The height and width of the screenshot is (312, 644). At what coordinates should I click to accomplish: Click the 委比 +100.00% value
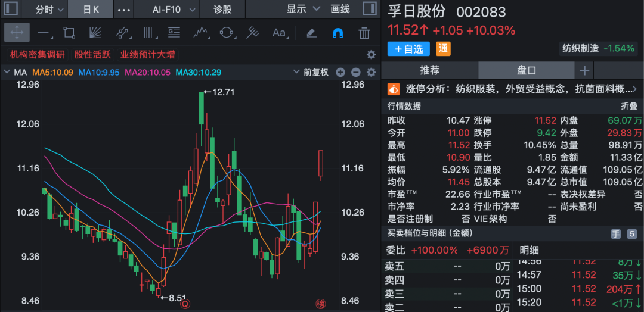pyautogui.click(x=434, y=249)
